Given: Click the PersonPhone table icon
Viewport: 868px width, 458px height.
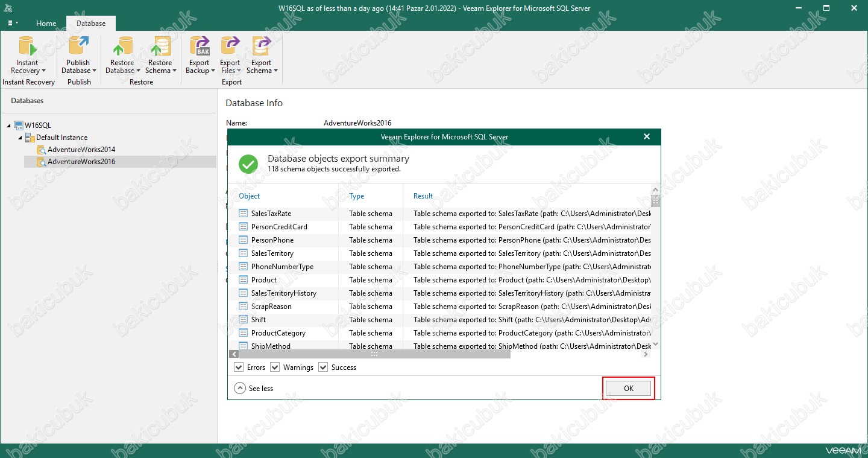Looking at the screenshot, I should pos(244,240).
